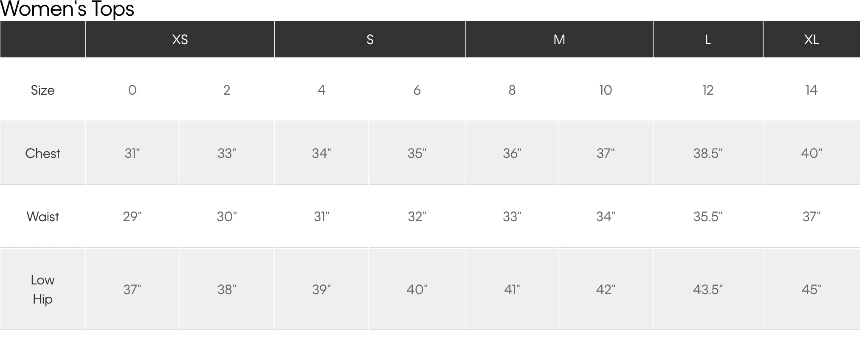
Task: Click the Women's Tops heading
Action: [67, 9]
